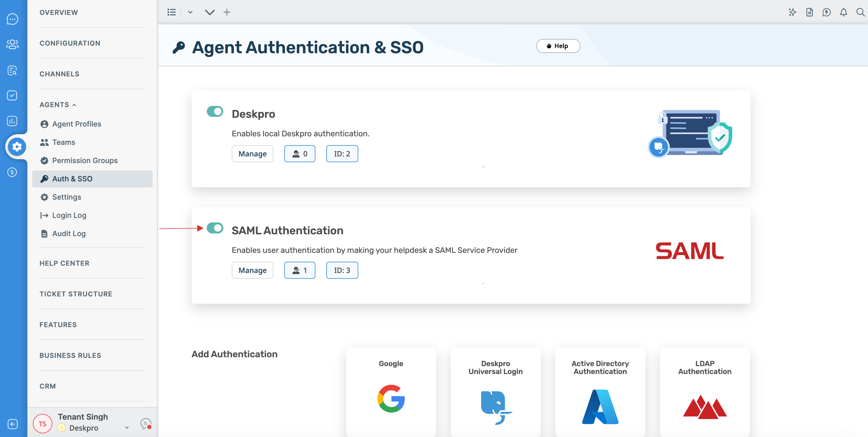Click the list view icon in toolbar
The height and width of the screenshot is (437, 868).
coord(172,12)
